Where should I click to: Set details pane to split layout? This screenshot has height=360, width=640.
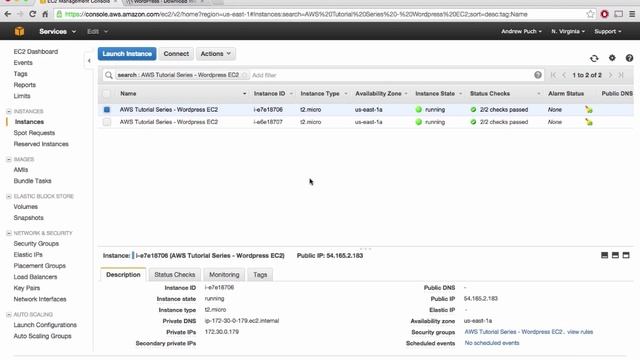tap(615, 255)
